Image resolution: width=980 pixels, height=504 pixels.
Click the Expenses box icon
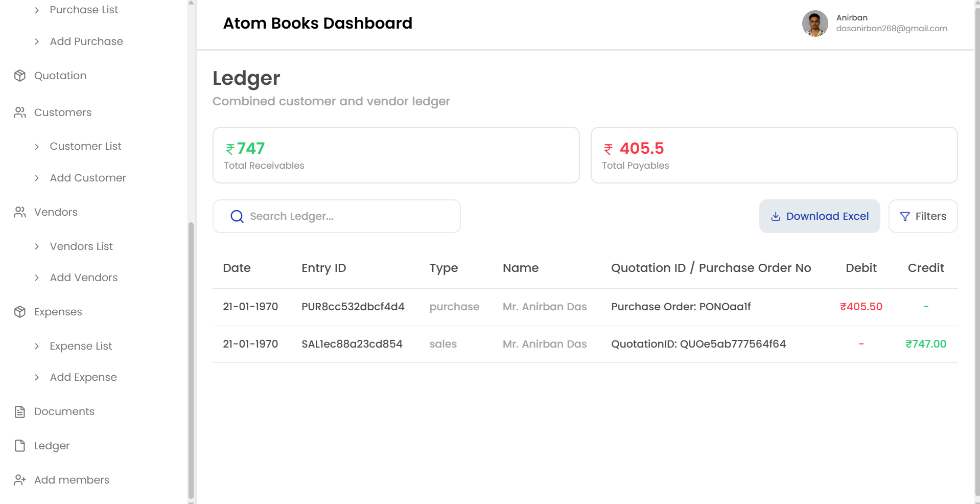pyautogui.click(x=20, y=312)
